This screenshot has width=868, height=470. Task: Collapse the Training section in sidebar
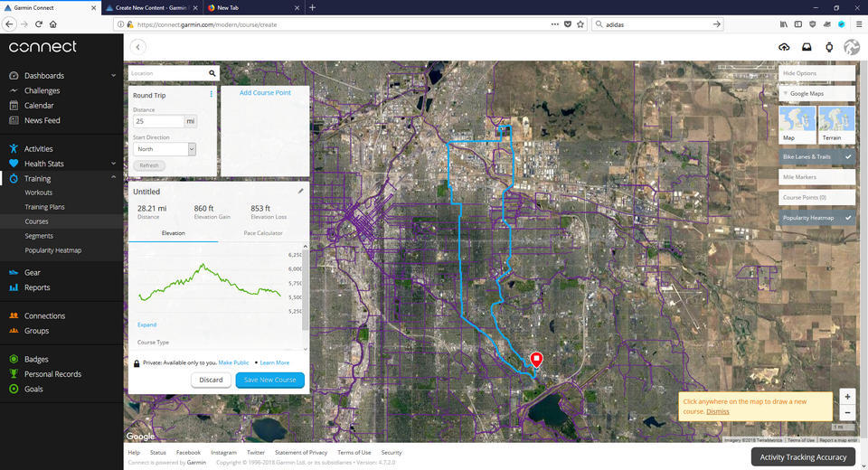[x=113, y=179]
